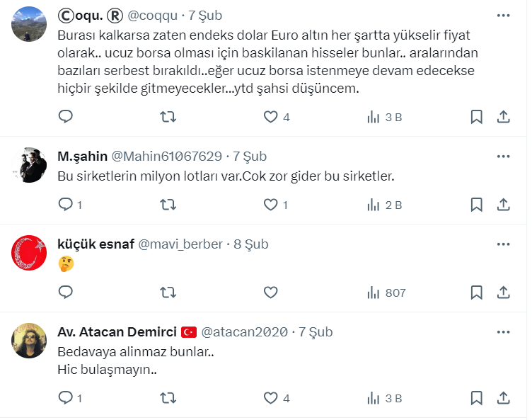Retweet the coqqu tweet
This screenshot has width=532, height=420.
coord(168,117)
